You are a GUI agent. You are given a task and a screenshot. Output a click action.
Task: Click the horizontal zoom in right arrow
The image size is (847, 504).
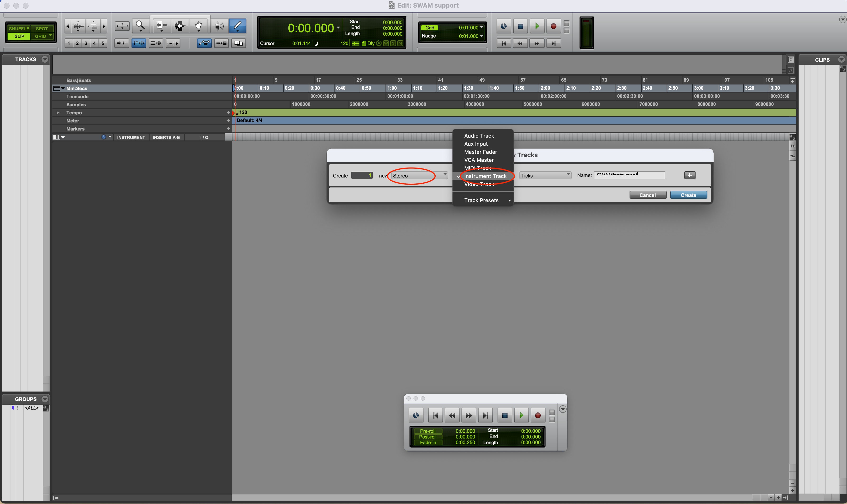[104, 26]
